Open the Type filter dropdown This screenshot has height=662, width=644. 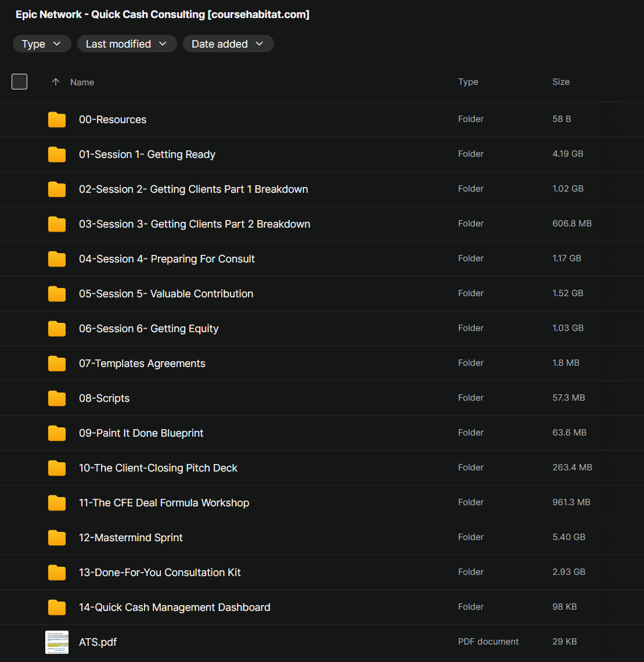42,44
